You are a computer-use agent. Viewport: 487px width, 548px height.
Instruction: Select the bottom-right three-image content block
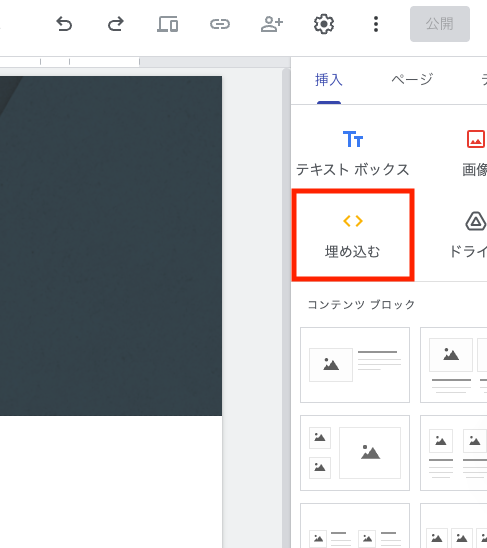[453, 526]
